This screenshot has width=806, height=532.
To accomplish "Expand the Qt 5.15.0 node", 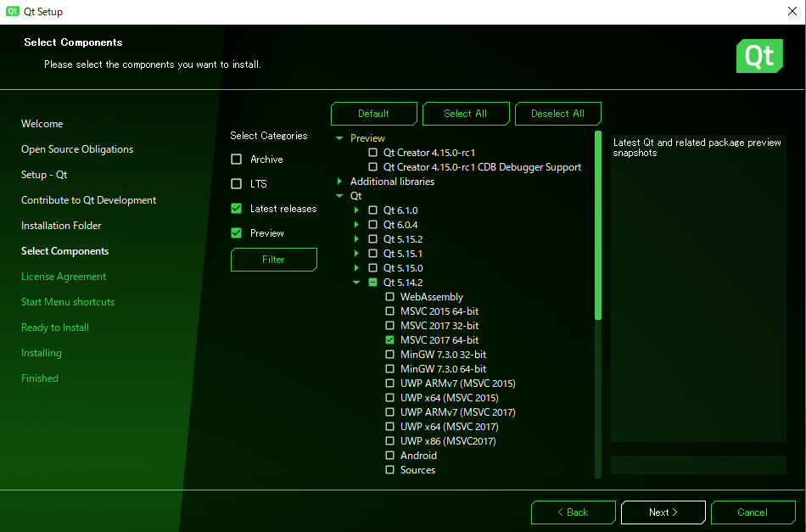I will click(x=356, y=268).
